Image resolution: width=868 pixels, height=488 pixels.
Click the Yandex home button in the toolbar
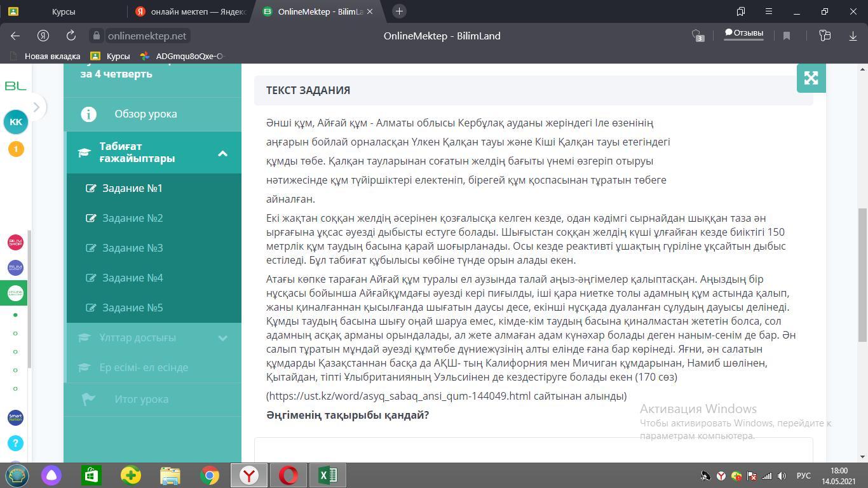tap(43, 36)
